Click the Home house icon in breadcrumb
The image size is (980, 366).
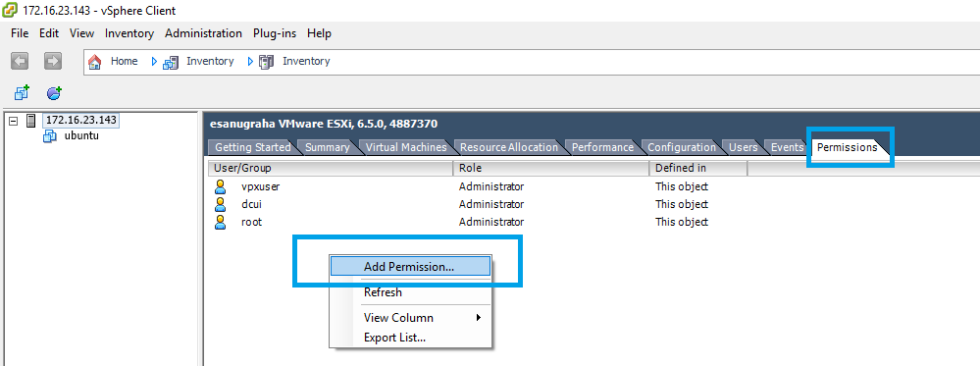(x=95, y=61)
